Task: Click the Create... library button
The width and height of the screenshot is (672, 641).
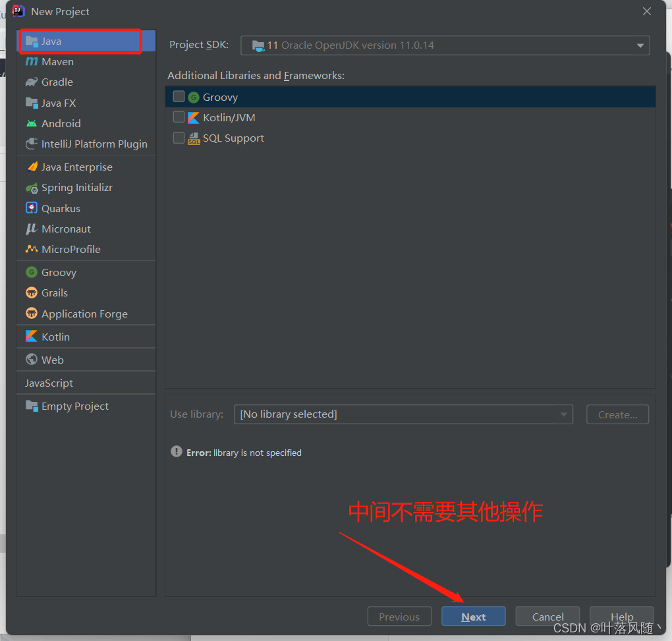Action: click(617, 414)
